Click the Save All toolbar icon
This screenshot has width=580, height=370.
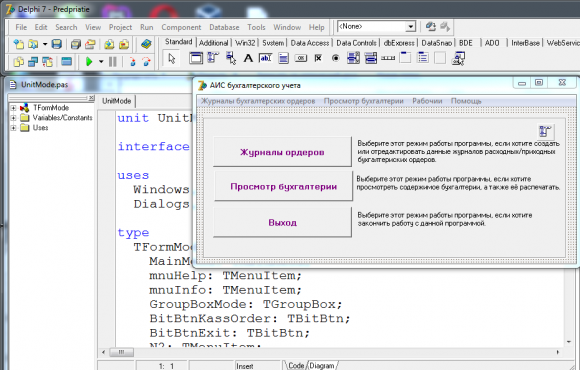pyautogui.click(x=76, y=44)
